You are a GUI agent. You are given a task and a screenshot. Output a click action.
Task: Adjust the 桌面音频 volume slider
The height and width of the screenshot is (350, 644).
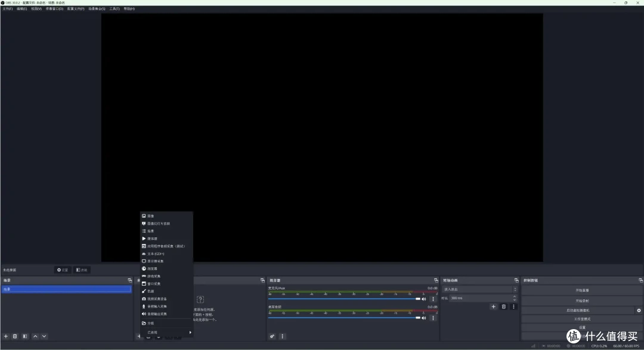click(x=344, y=318)
